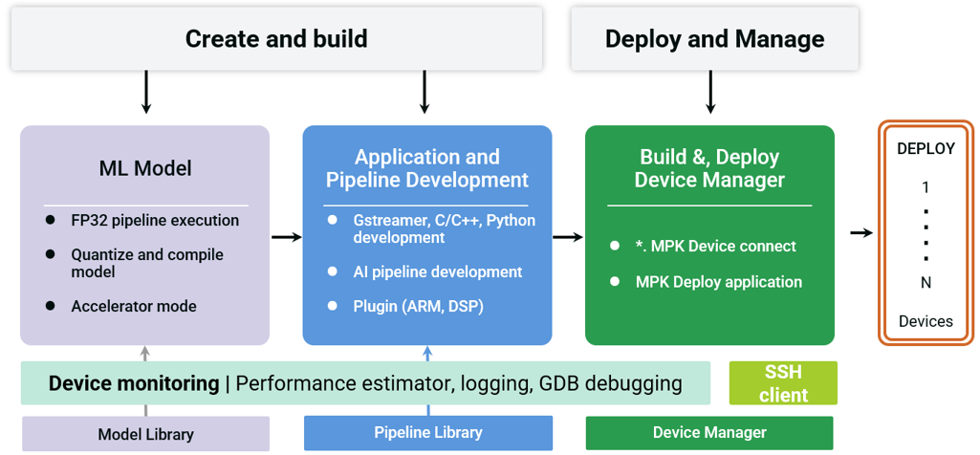The height and width of the screenshot is (455, 980).
Task: Click the right arrow pointing to the green Build box
Action: pyautogui.click(x=568, y=236)
